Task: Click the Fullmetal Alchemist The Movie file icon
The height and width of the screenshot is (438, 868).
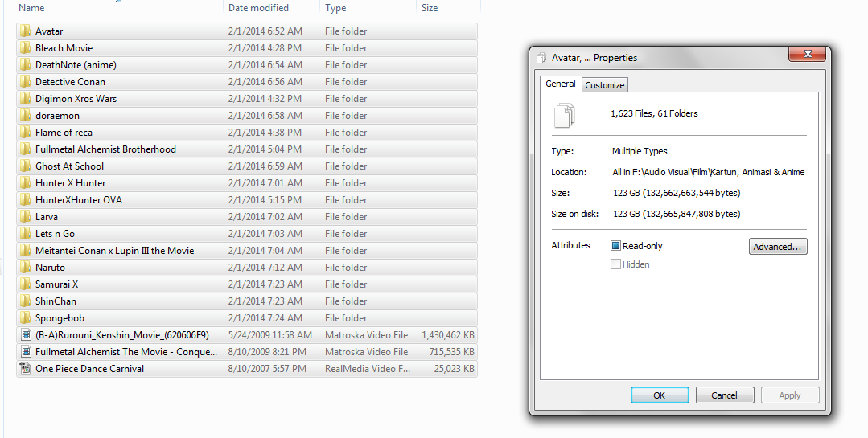Action: tap(25, 352)
